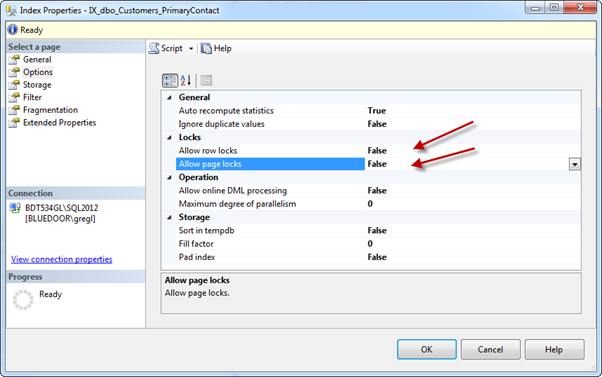Click False value of Sort in tempdb
The image size is (602, 377).
377,230
